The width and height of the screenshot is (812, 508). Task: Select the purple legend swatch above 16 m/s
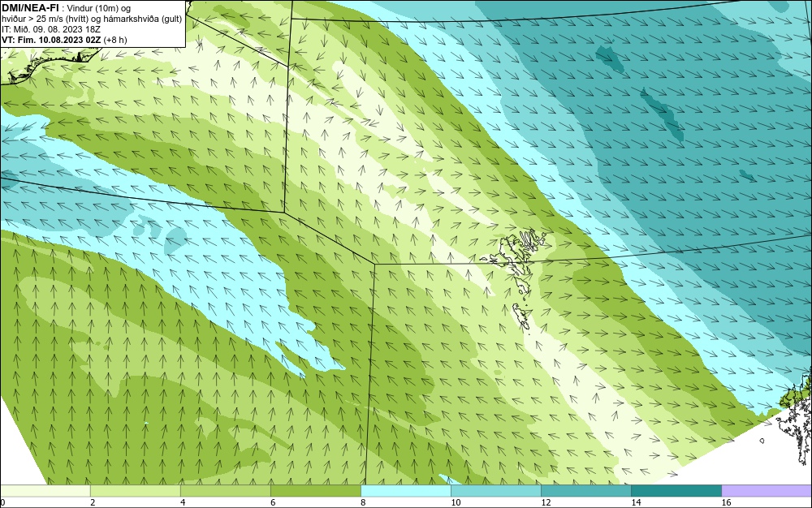(x=767, y=490)
